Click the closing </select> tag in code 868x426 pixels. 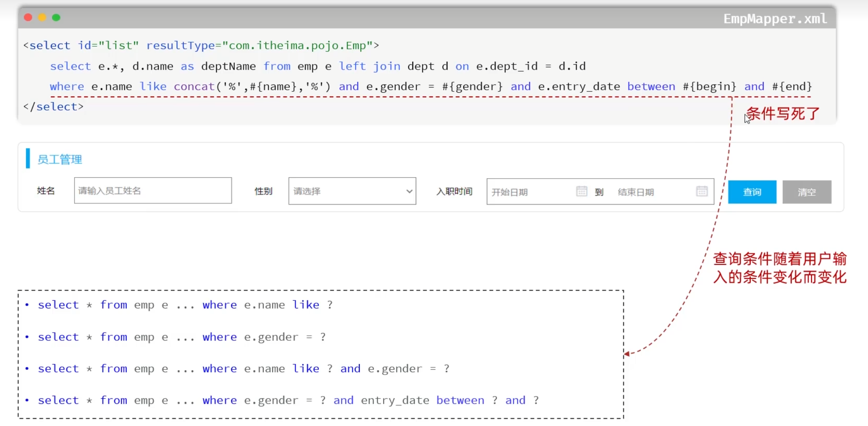click(x=53, y=107)
